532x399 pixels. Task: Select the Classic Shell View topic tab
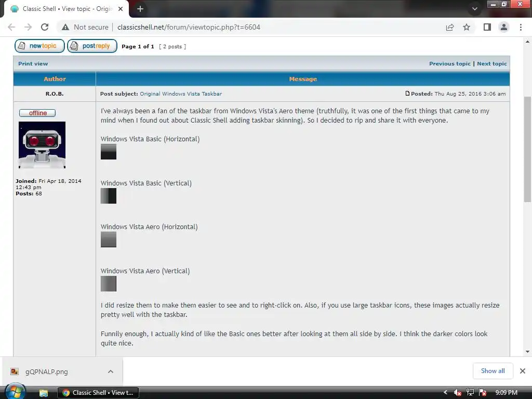click(66, 9)
